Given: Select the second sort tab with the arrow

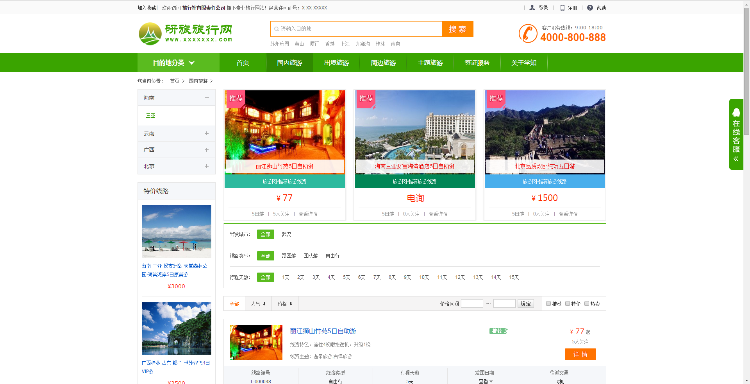Looking at the screenshot, I should click(x=258, y=304).
